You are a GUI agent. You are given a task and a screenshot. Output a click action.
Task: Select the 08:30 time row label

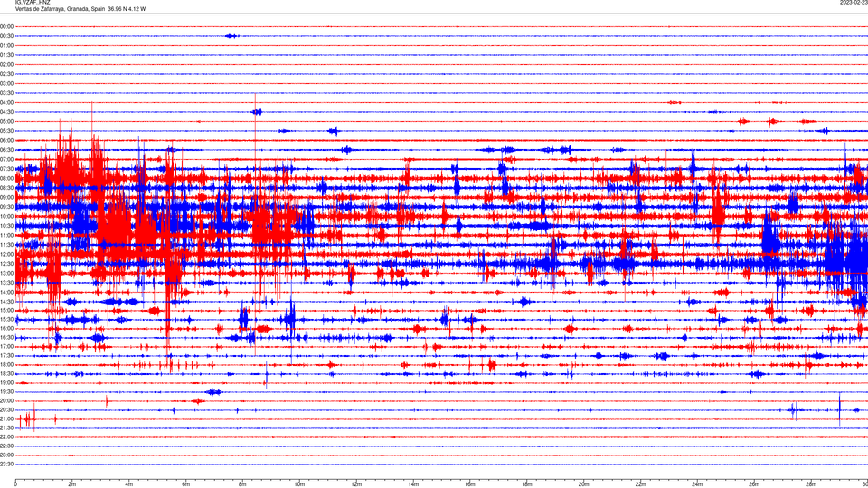[6, 188]
